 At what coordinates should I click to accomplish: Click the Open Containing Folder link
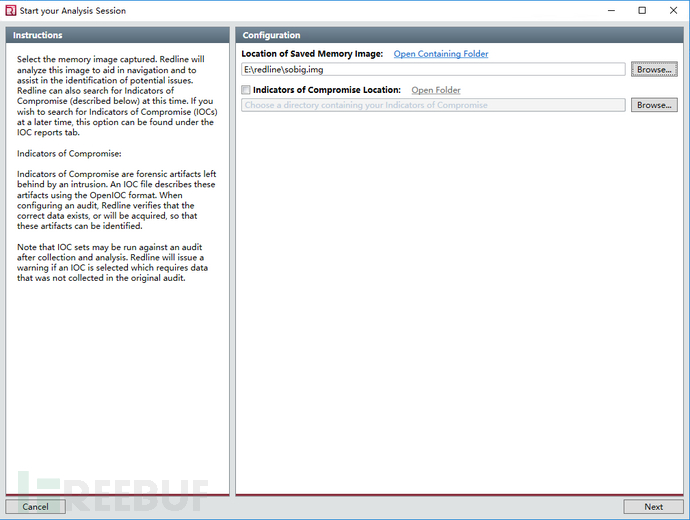pyautogui.click(x=440, y=54)
